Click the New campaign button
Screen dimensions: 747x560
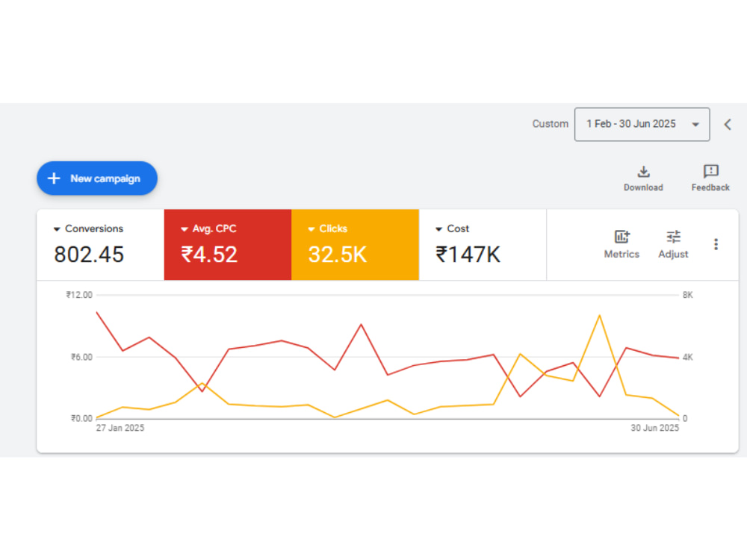coord(96,178)
